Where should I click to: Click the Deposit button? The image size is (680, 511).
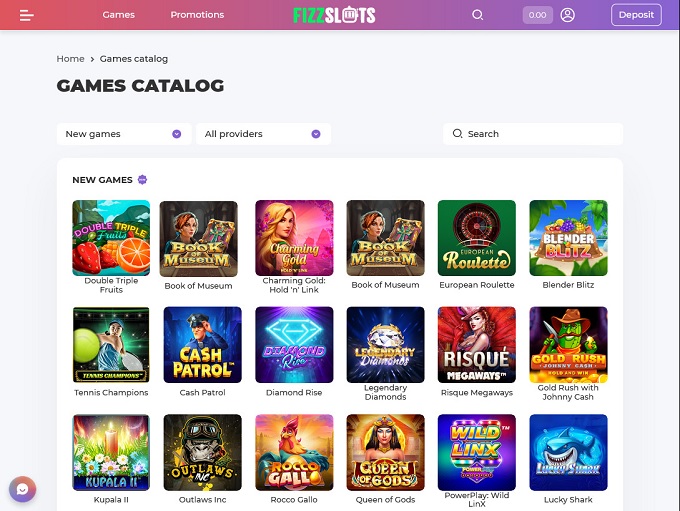pyautogui.click(x=636, y=15)
